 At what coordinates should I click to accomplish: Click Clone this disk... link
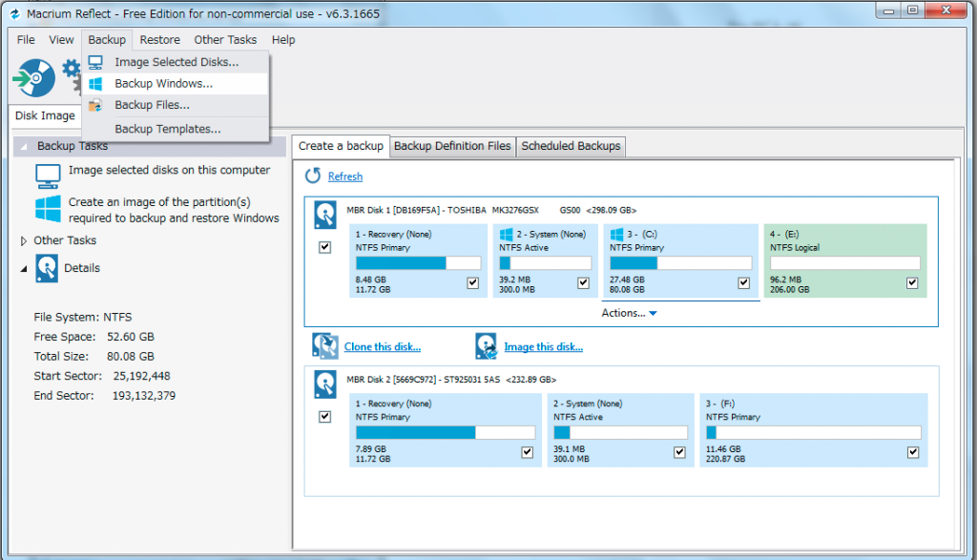pyautogui.click(x=383, y=347)
